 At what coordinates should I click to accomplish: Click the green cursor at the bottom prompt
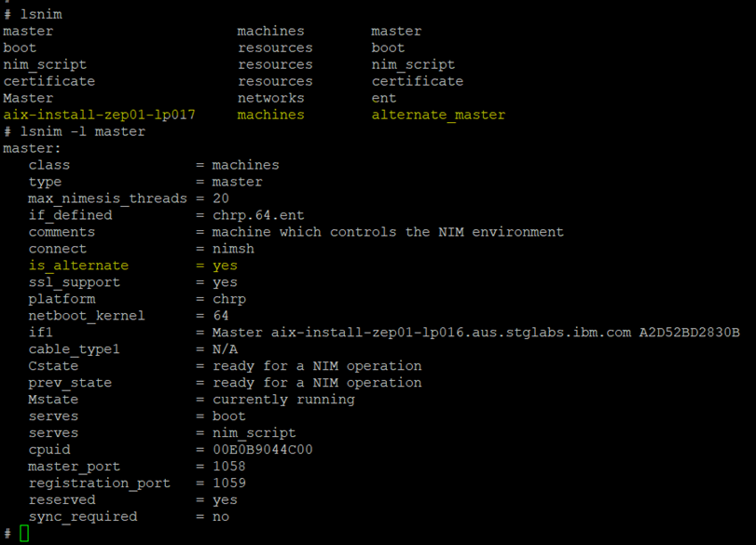click(24, 533)
